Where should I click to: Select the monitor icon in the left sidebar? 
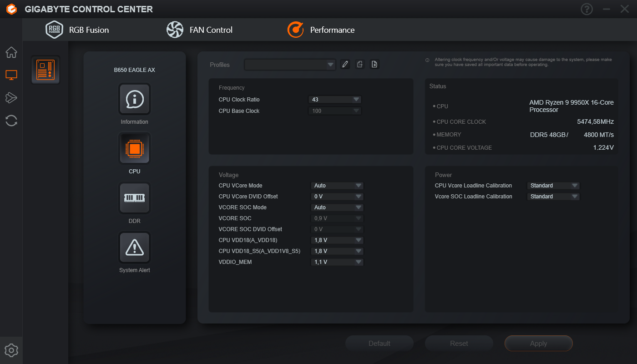[11, 75]
